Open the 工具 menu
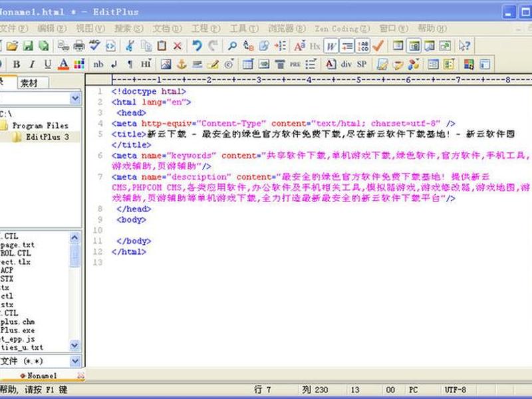 244,29
